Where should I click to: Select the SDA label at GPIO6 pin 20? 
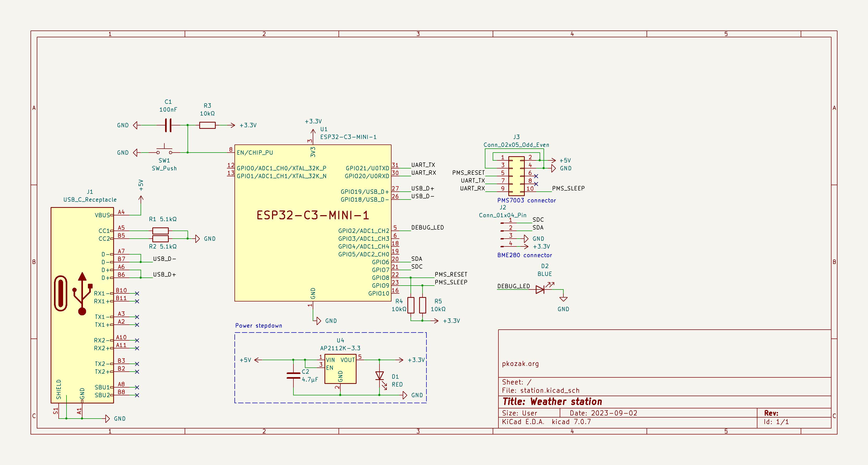pyautogui.click(x=417, y=259)
